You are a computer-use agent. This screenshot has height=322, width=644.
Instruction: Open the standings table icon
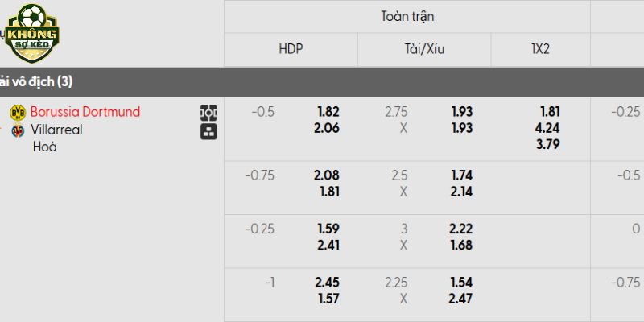click(208, 131)
